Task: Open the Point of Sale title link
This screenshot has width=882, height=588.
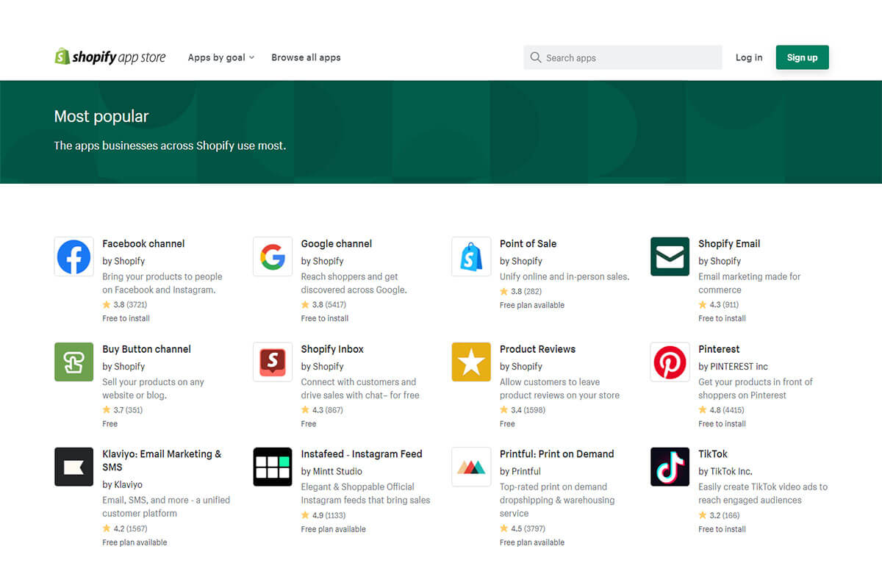Action: [528, 243]
